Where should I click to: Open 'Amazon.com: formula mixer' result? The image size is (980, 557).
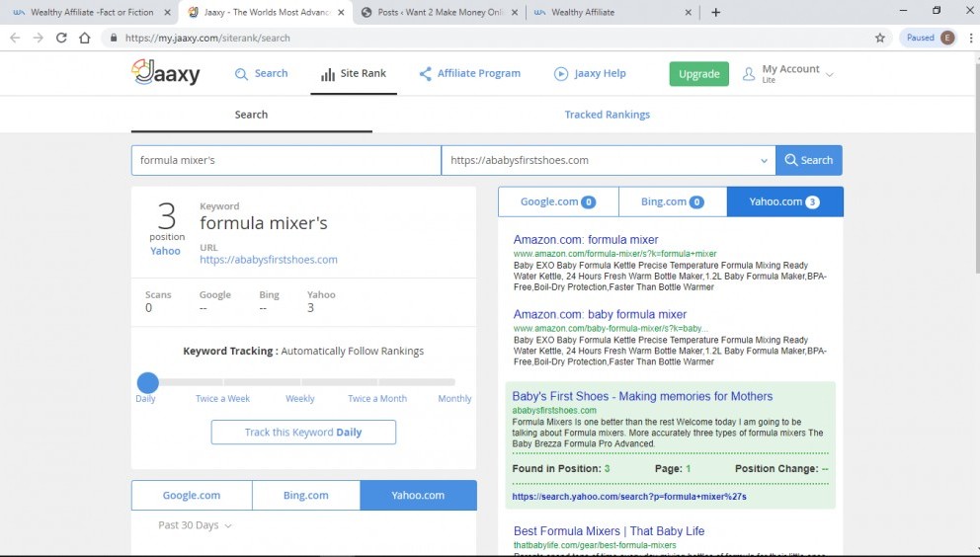pos(586,239)
